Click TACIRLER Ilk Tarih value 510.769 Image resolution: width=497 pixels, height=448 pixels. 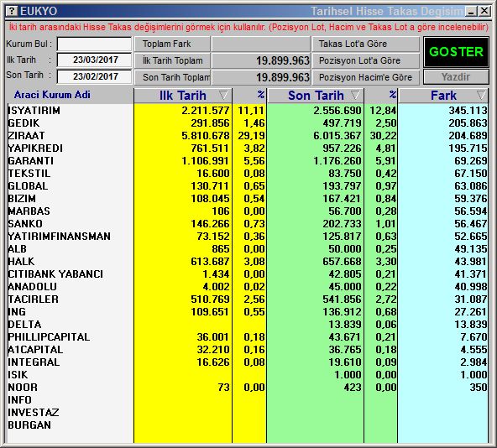click(210, 300)
